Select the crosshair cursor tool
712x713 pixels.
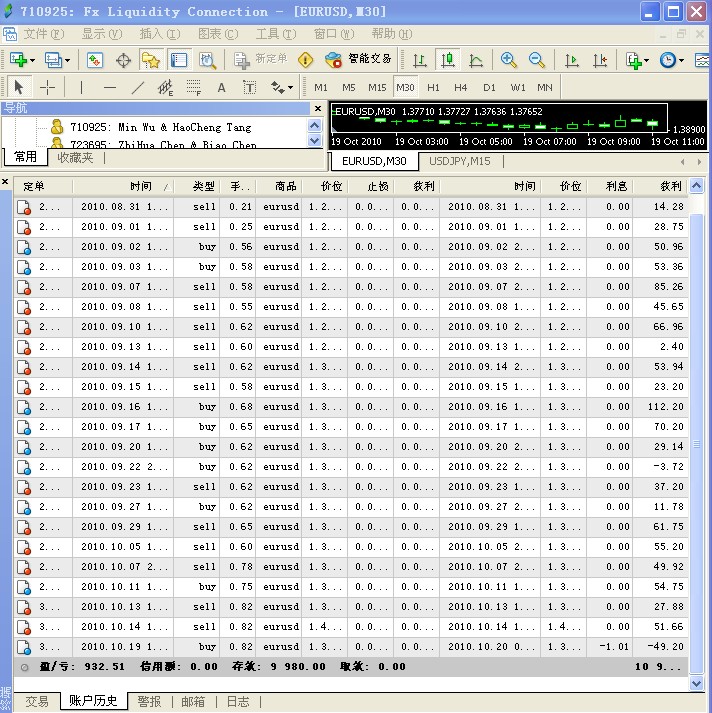pyautogui.click(x=47, y=87)
